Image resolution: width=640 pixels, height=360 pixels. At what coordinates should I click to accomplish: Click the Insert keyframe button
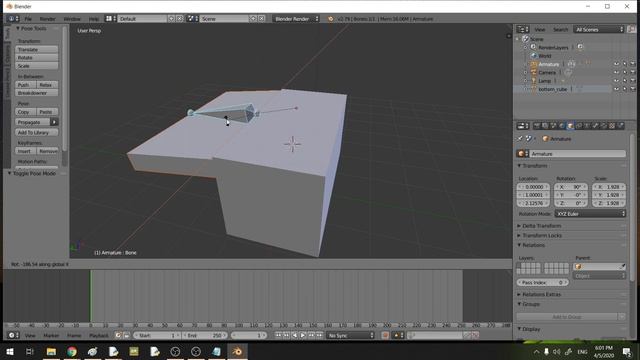tap(26, 151)
